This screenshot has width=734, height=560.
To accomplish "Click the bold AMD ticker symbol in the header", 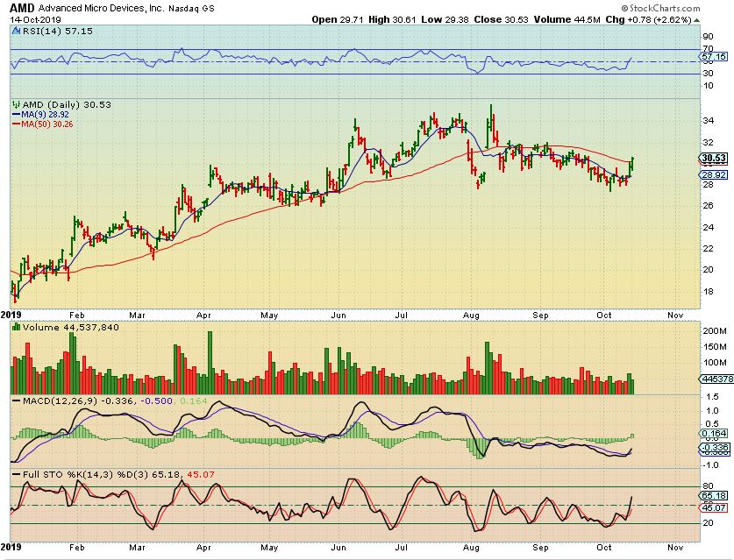I will [x=22, y=8].
